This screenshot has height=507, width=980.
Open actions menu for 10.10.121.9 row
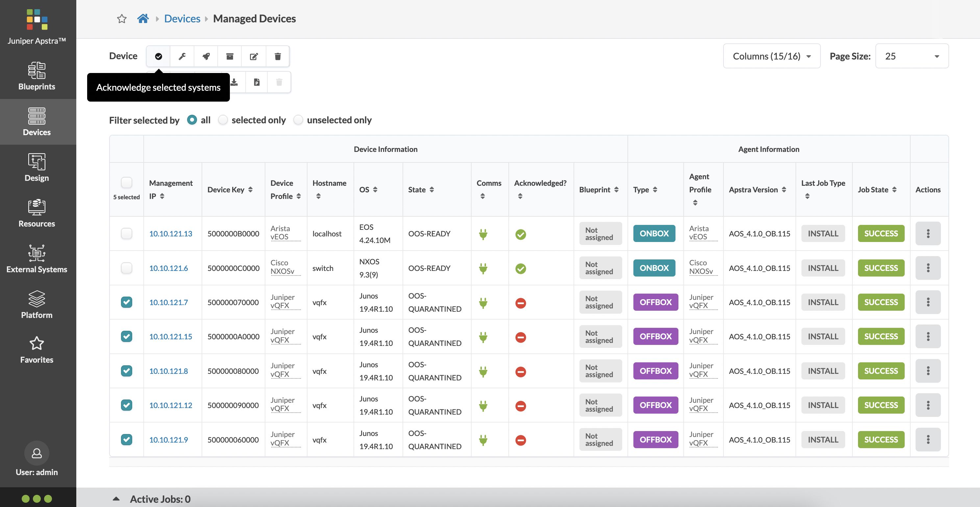coord(928,439)
